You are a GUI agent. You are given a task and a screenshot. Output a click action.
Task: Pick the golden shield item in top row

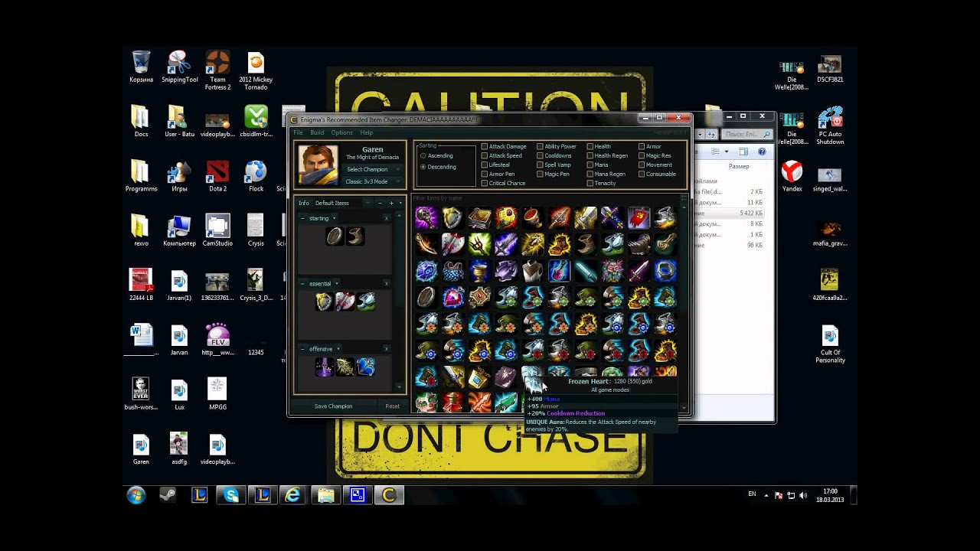click(452, 218)
